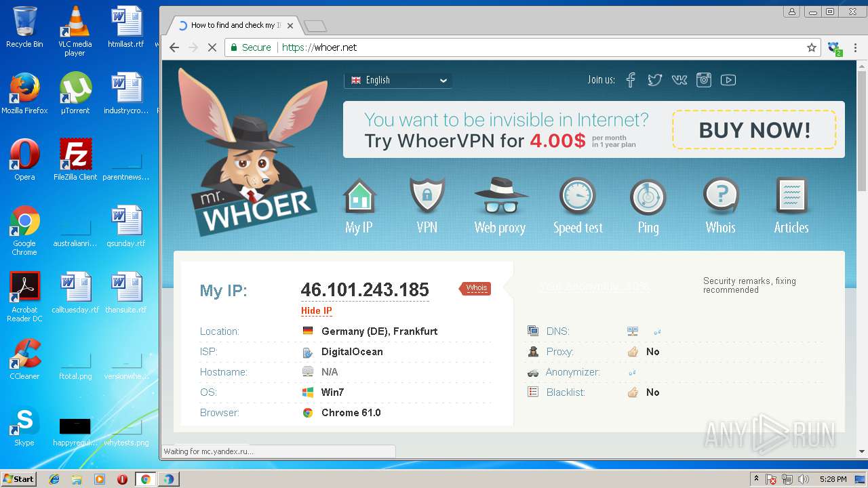
Task: Stop loading the page in Chrome
Action: 212,47
